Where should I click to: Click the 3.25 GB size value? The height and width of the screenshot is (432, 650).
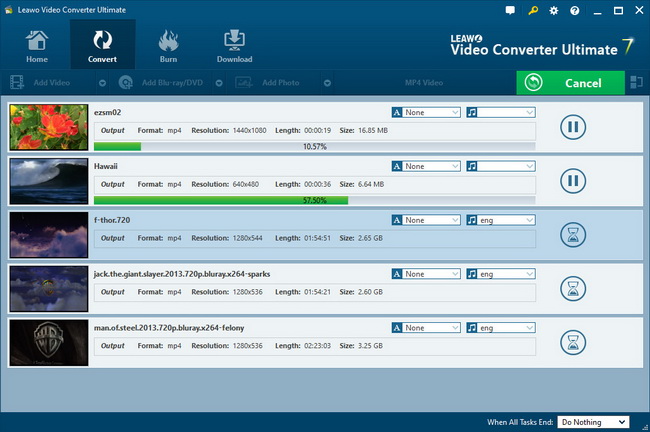click(370, 346)
